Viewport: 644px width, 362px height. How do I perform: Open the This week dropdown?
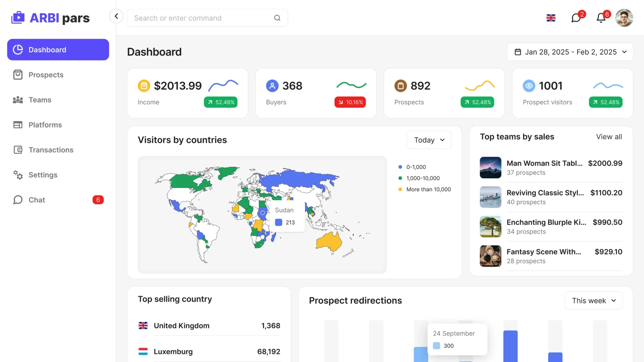pyautogui.click(x=594, y=301)
